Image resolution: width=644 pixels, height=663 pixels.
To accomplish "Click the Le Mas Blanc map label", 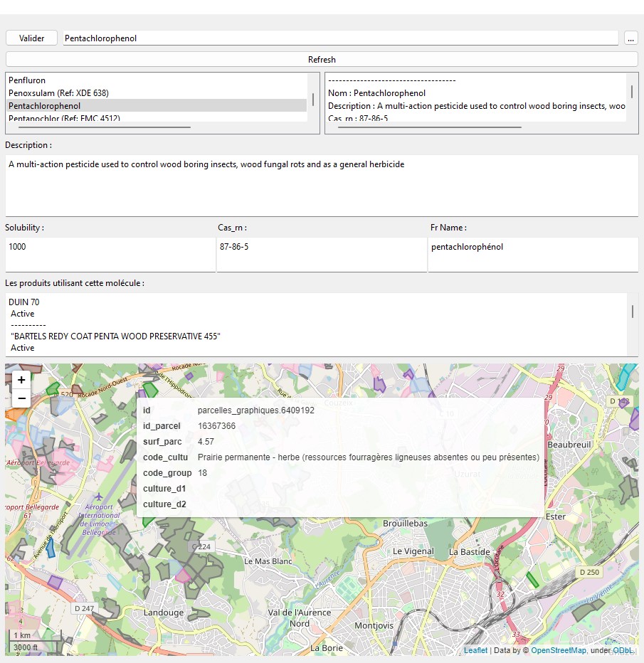I will [x=268, y=561].
